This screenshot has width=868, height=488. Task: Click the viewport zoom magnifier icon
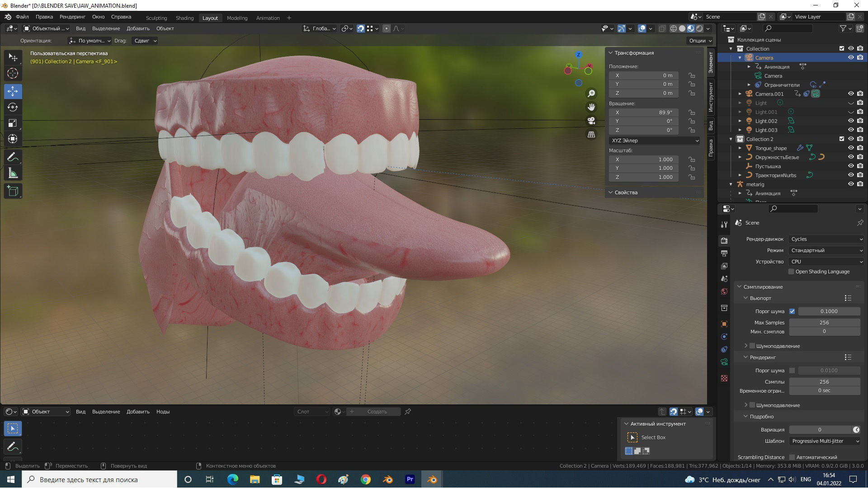591,93
